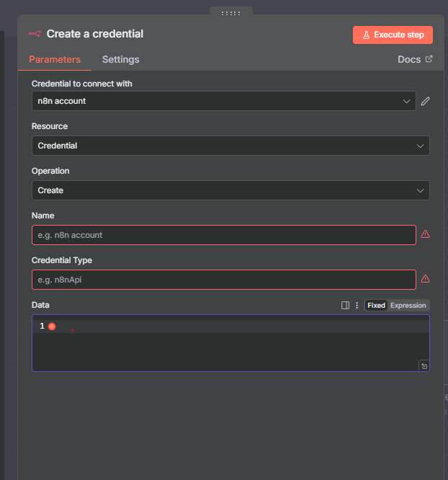The width and height of the screenshot is (448, 480).
Task: Click the Name field warning icon
Action: pos(425,234)
